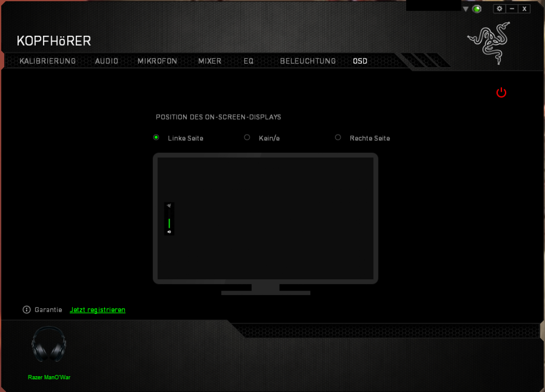Screen dimensions: 545x392
Task: Click the Position des On-Screen-Displays heading
Action: [x=218, y=117]
